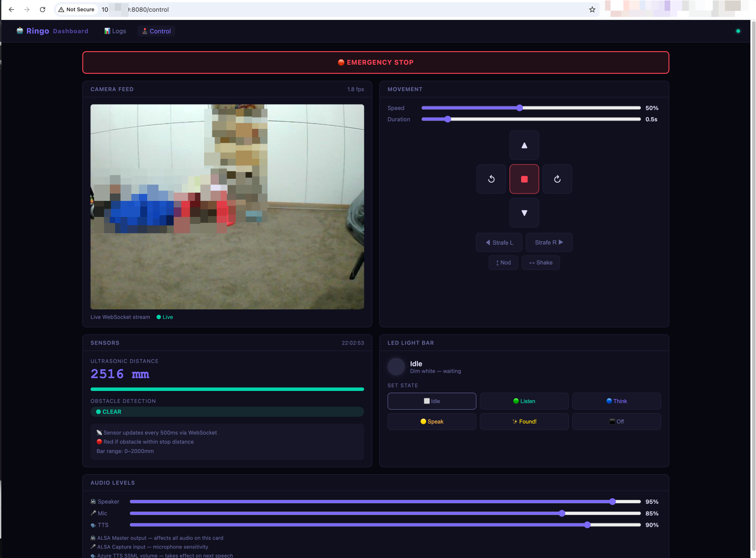Set LED state to Found!
The height and width of the screenshot is (558, 756).
(x=524, y=422)
